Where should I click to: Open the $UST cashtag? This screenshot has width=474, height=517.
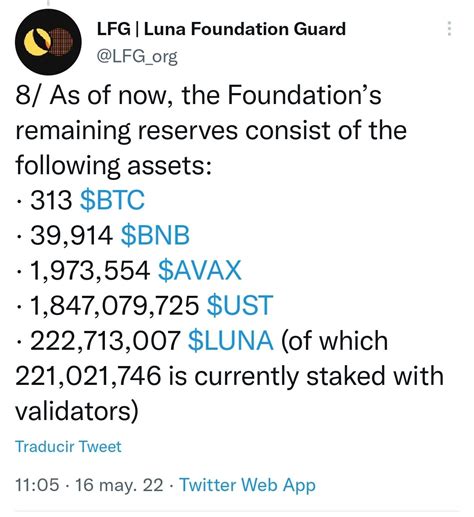coord(240,305)
